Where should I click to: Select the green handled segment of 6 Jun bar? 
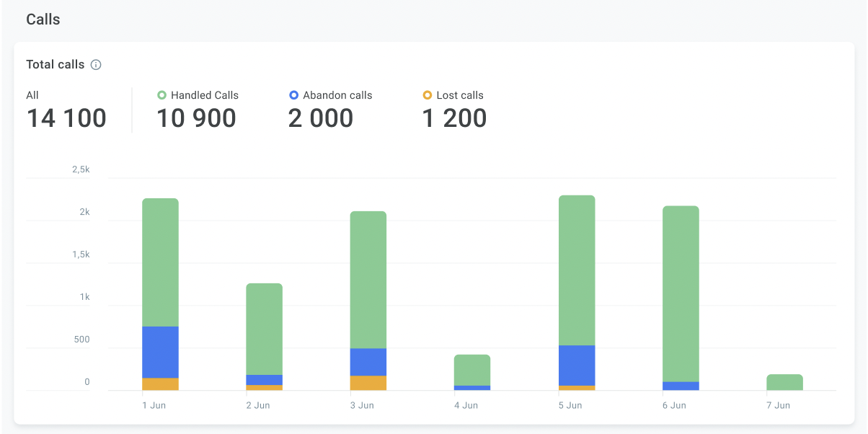681,294
